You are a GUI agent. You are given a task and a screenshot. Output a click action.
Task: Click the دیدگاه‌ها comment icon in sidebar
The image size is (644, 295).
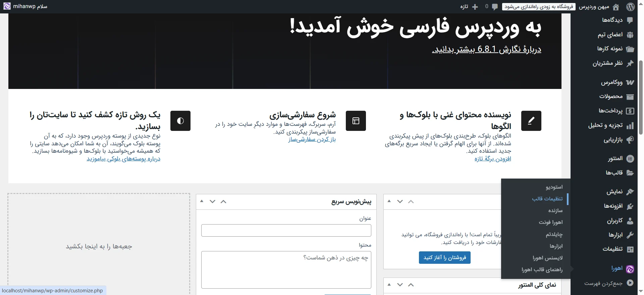[630, 20]
